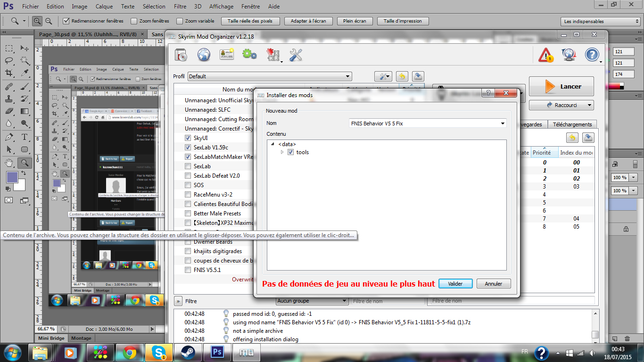Viewport: 644px width, 362px height.
Task: Select the Crop tool in Photoshop
Action: (9, 73)
